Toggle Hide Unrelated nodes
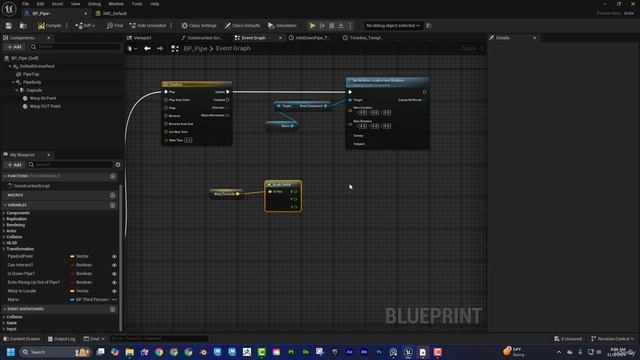Screen dimensions: 640x360 click(x=148, y=25)
